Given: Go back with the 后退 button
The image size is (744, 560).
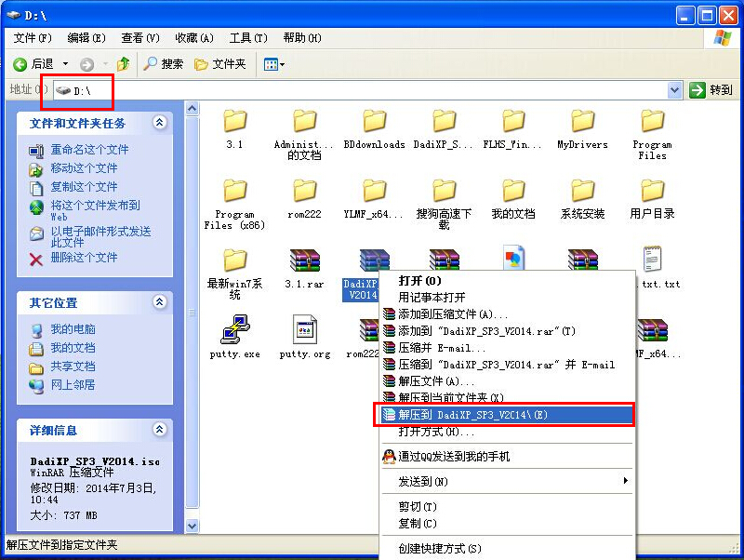Looking at the screenshot, I should [x=33, y=64].
